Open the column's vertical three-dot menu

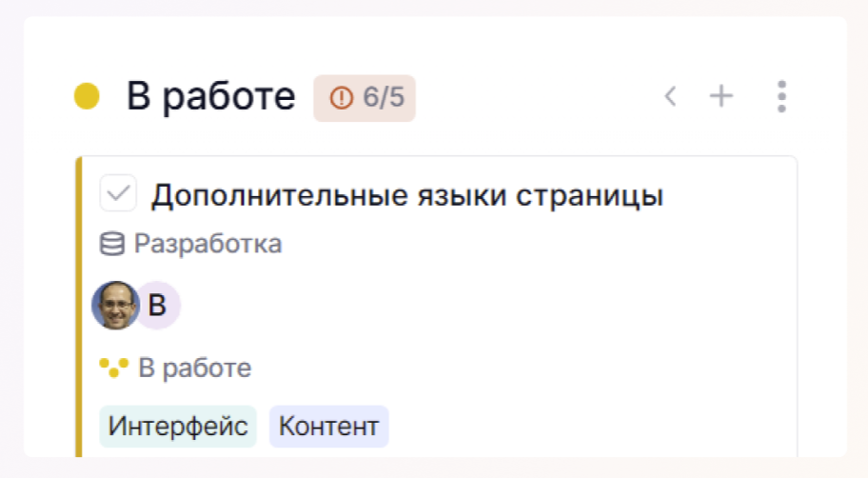tap(781, 96)
